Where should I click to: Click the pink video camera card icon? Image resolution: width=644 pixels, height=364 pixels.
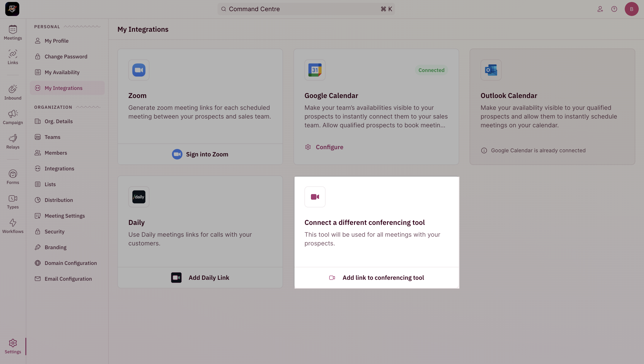[315, 197]
